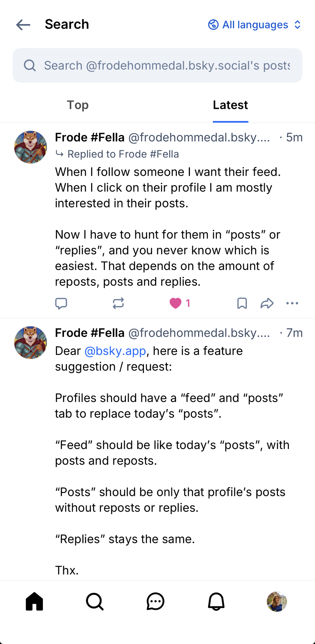315x644 pixels.
Task: Select the Latest tab
Action: click(x=230, y=105)
